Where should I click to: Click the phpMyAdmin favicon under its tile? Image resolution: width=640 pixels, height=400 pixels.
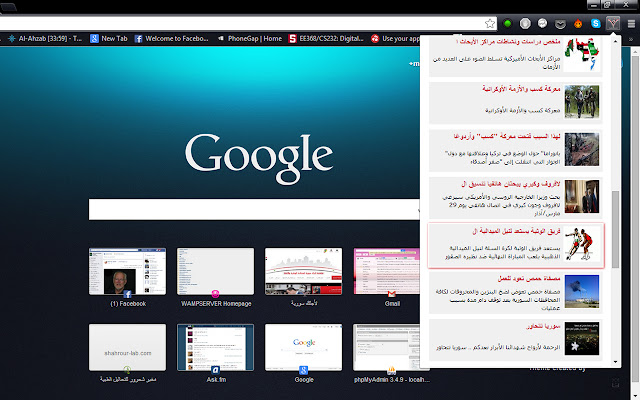coord(391,370)
